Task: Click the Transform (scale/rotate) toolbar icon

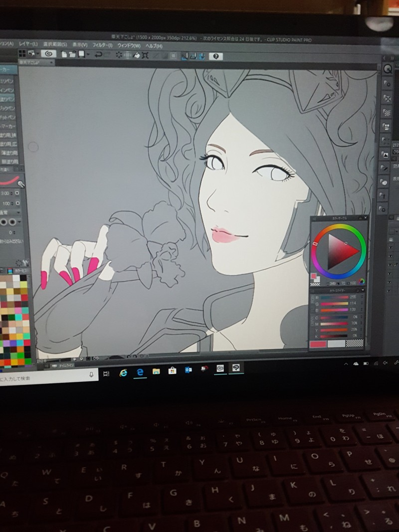Action: pos(145,55)
